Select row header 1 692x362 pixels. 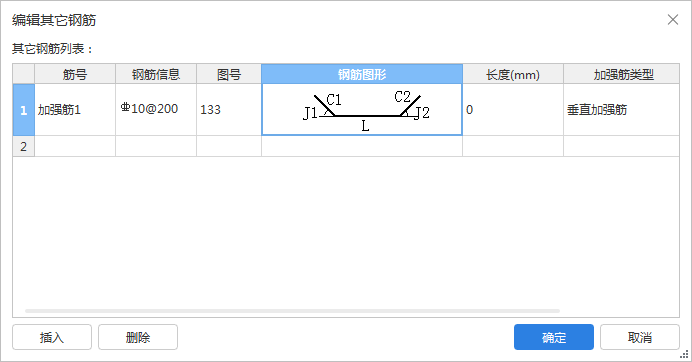(x=24, y=109)
